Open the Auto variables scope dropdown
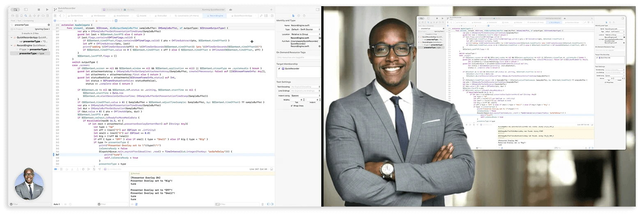 point(57,204)
